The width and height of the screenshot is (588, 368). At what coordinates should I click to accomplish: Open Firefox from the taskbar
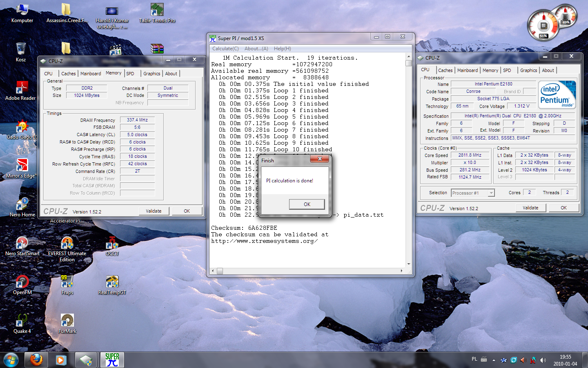36,360
